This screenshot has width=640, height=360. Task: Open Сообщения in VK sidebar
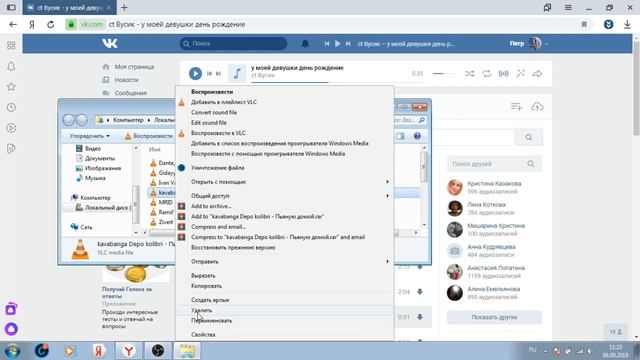point(125,93)
